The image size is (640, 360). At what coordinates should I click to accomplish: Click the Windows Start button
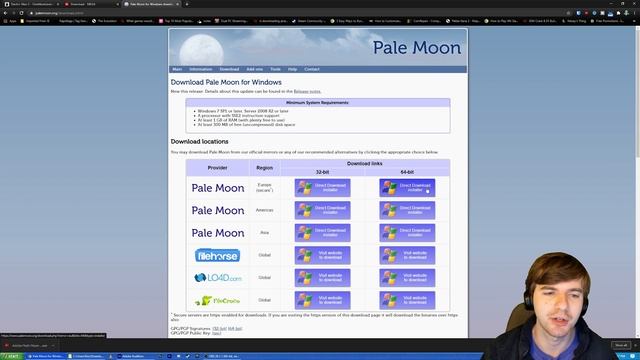[11, 356]
